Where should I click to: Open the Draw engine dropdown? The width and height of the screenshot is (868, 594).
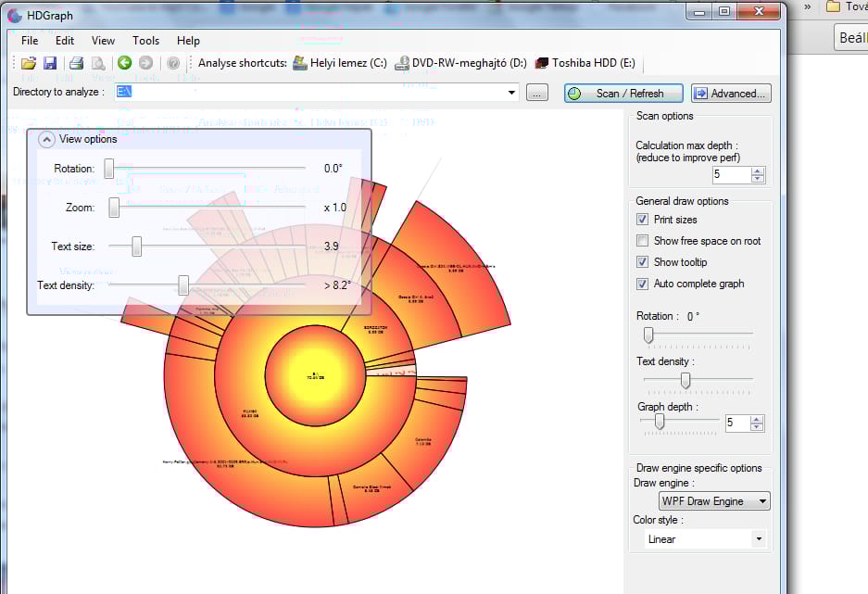pos(714,501)
